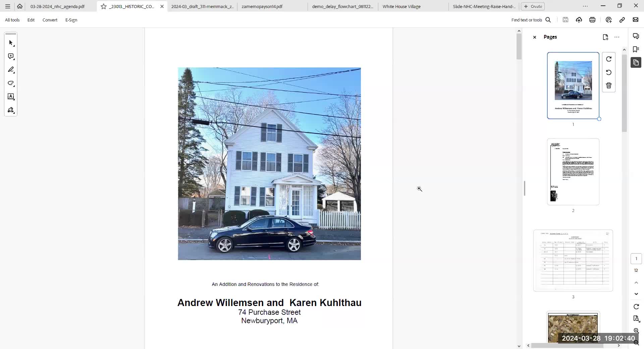Toggle the bookmarks panel icon
This screenshot has width=644, height=349.
point(636,49)
